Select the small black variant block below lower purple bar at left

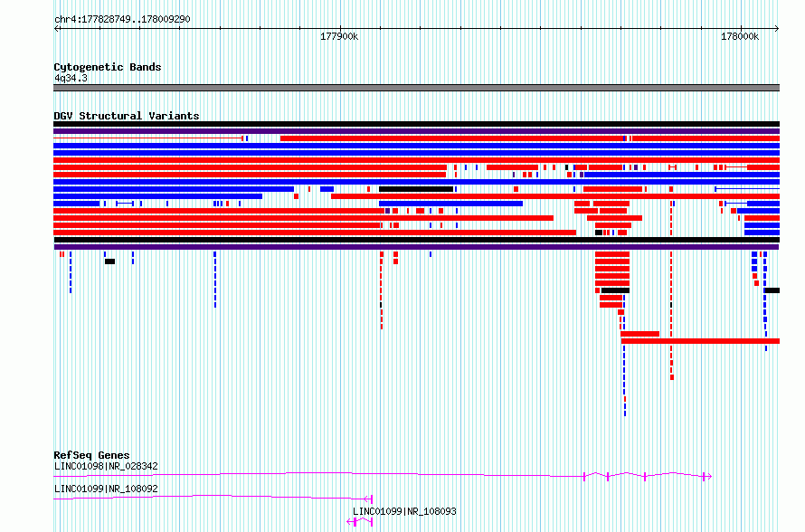pos(109,261)
